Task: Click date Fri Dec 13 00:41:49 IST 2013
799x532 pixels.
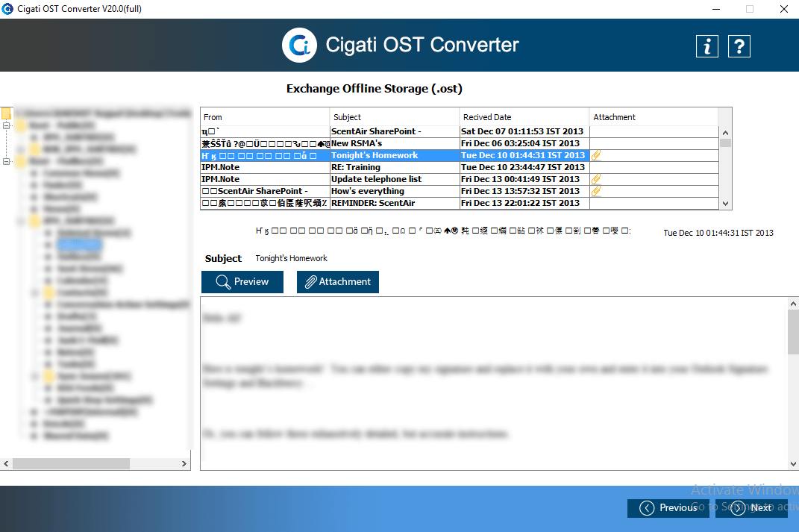Action: [520, 179]
